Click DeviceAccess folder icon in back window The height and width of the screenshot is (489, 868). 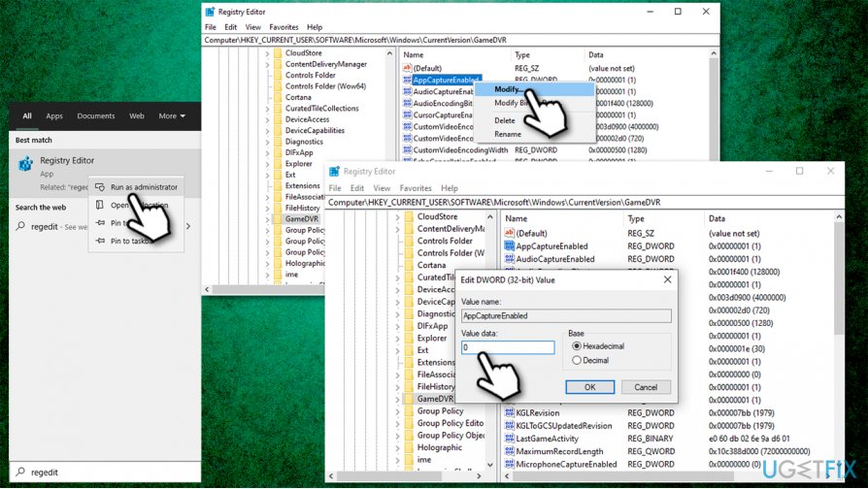pyautogui.click(x=278, y=119)
